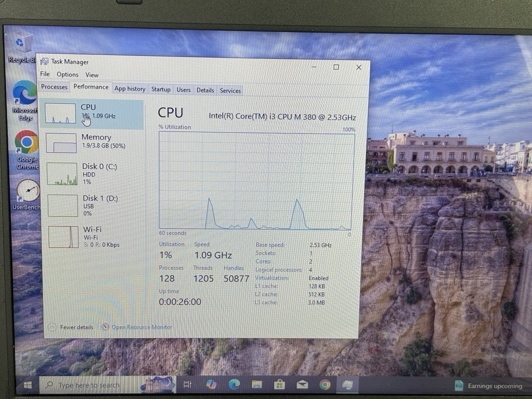
Task: Click Open Resource Monitor link
Action: [142, 327]
